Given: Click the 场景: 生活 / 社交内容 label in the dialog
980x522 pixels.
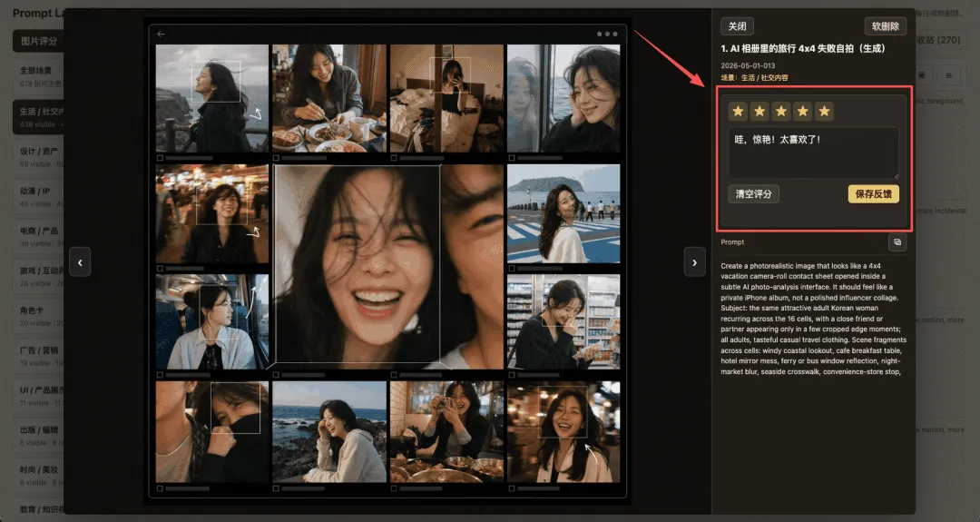Looking at the screenshot, I should point(754,77).
